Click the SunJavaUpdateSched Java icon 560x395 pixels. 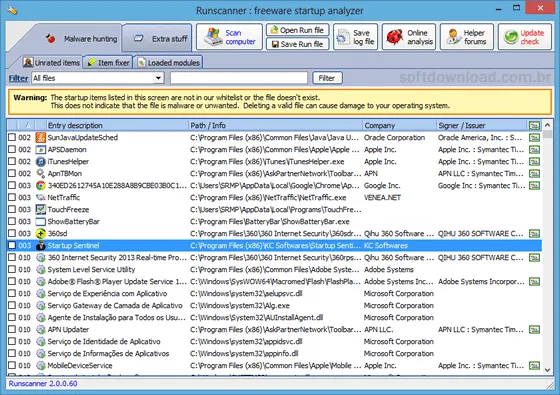(41, 138)
